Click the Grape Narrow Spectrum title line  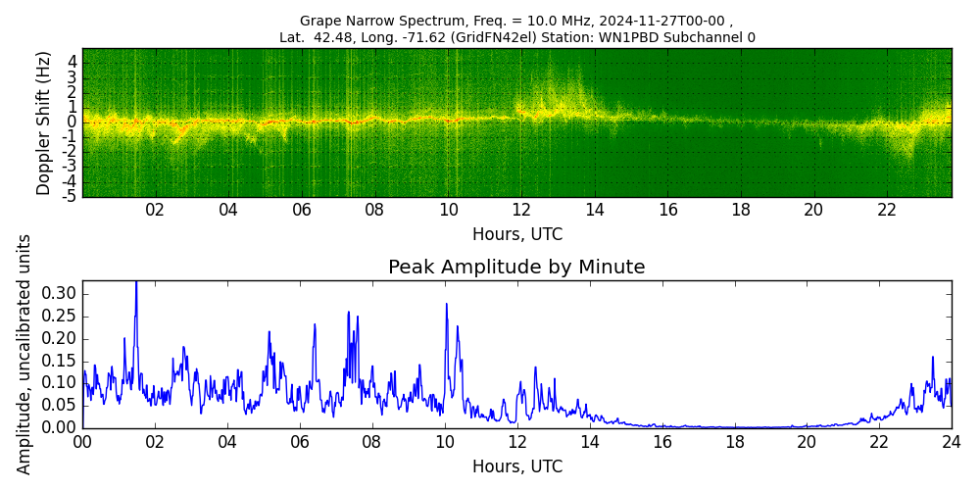tap(516, 21)
